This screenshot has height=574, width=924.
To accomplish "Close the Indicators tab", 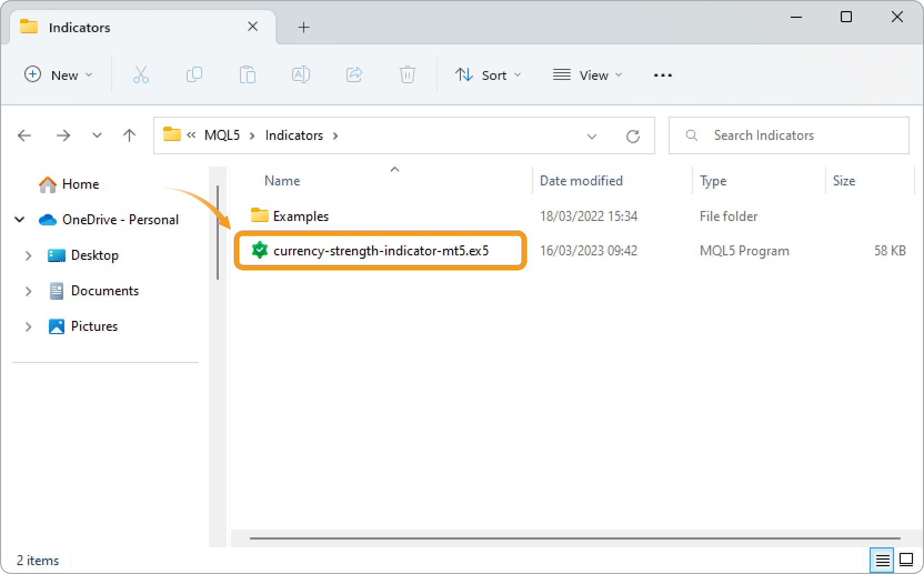I will 253,27.
